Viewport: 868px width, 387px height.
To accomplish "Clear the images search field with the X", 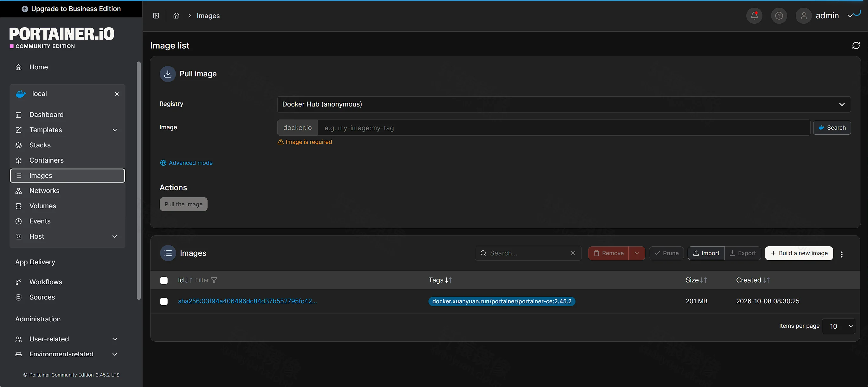I will [x=573, y=253].
